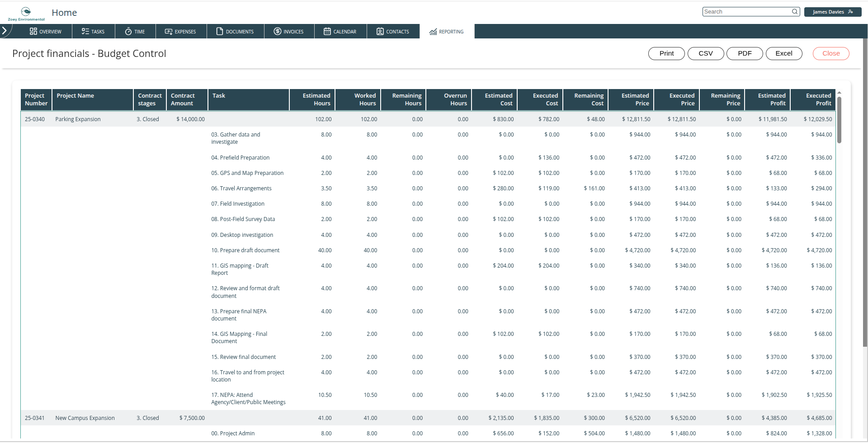868x443 pixels.
Task: Click the Overview grid icon
Action: click(33, 31)
